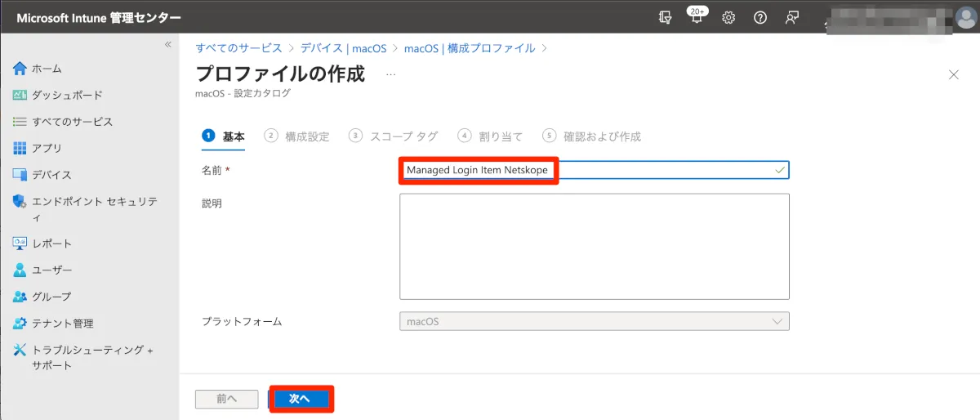Click the Copilot icon in header

[666, 18]
